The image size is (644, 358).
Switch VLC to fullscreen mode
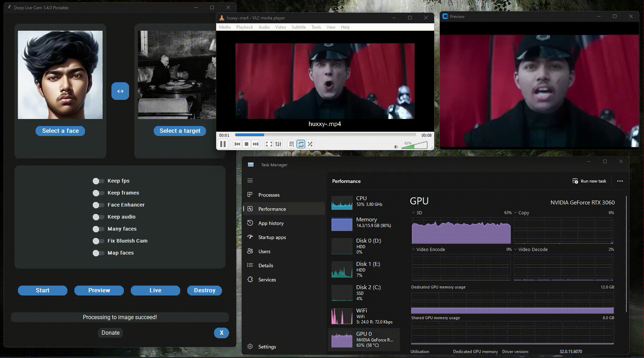(269, 144)
